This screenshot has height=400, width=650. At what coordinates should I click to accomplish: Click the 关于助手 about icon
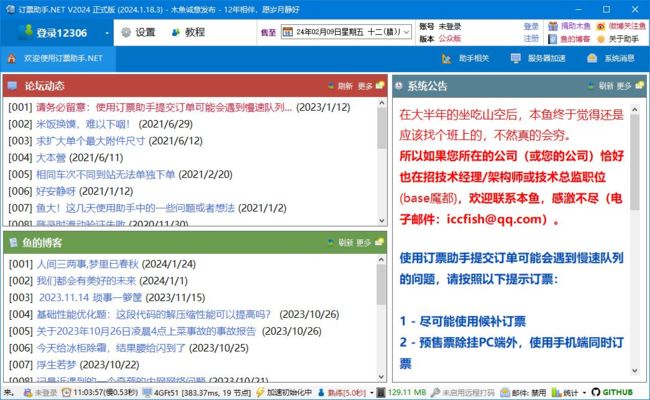pyautogui.click(x=601, y=39)
